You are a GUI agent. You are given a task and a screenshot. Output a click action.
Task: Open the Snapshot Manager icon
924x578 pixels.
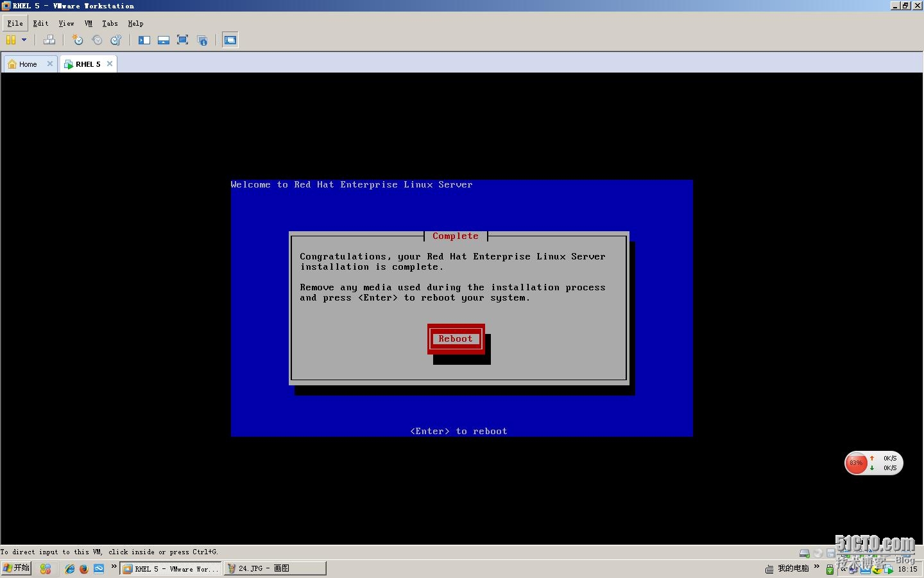116,40
